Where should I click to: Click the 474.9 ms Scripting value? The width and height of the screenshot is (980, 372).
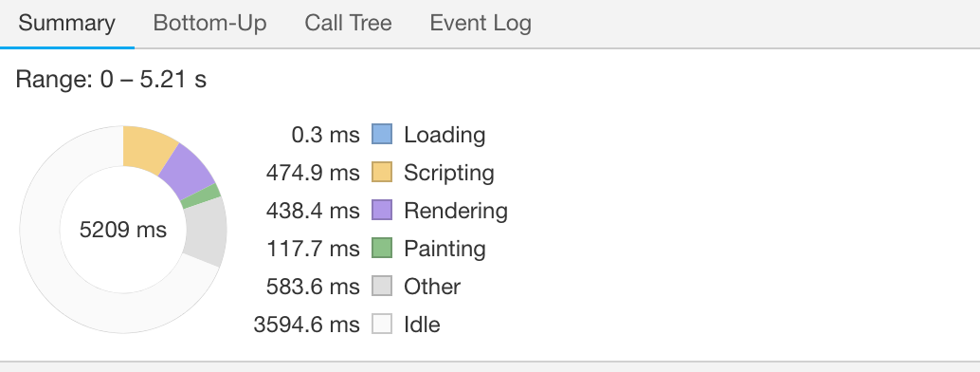pyautogui.click(x=313, y=173)
